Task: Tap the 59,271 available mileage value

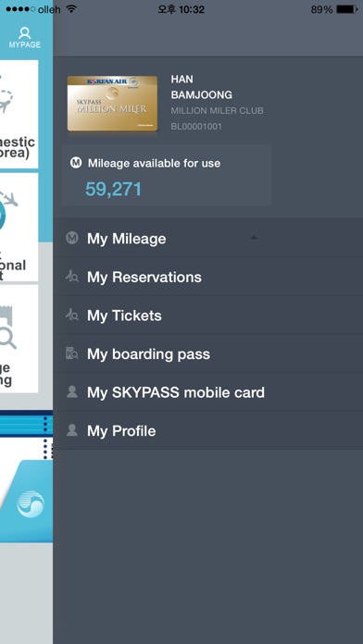Action: [x=114, y=190]
